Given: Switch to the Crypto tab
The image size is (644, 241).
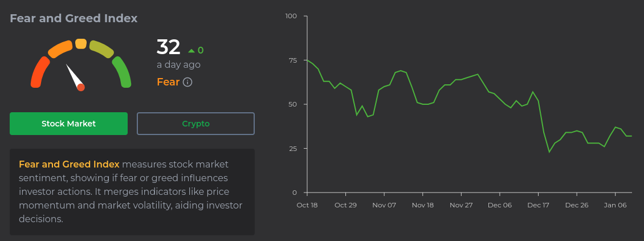Looking at the screenshot, I should (x=195, y=124).
